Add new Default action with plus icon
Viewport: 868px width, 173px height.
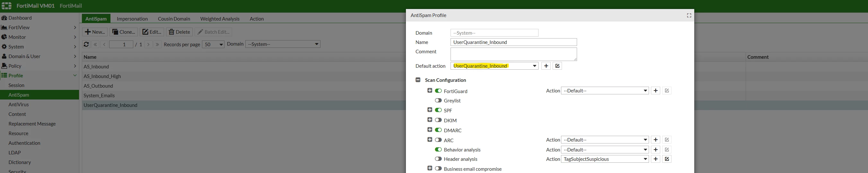546,66
